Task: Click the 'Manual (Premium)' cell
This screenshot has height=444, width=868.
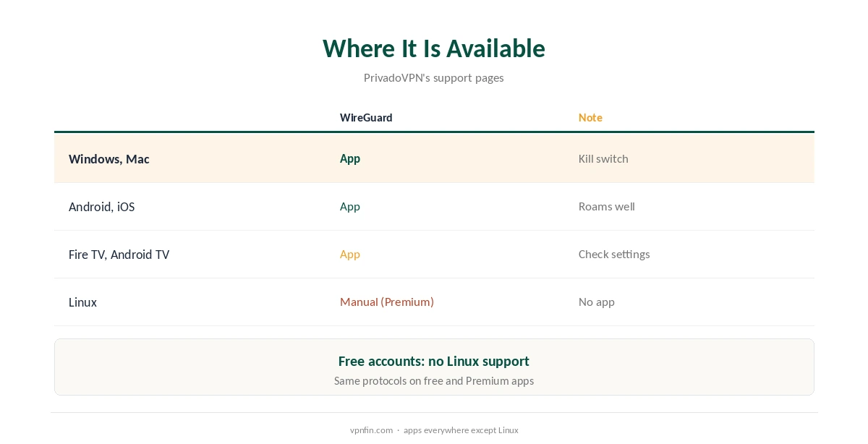Action: coord(387,302)
